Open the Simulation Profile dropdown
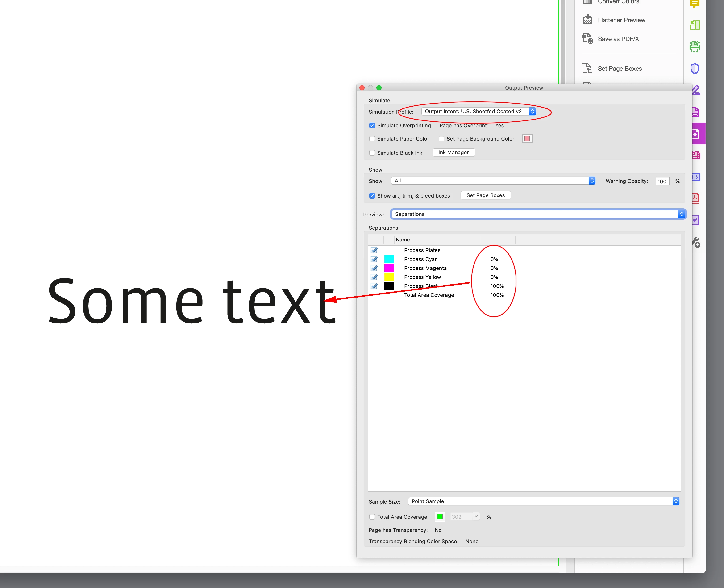 click(x=478, y=112)
